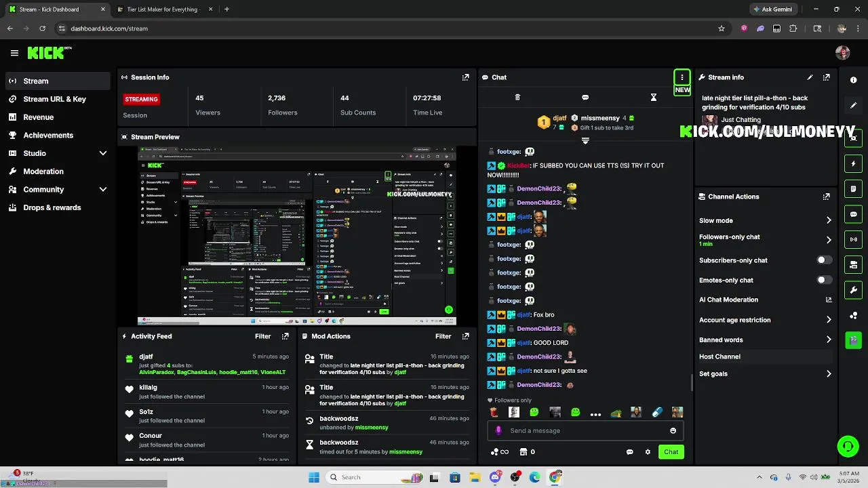Open Drops & rewards page

click(x=58, y=207)
